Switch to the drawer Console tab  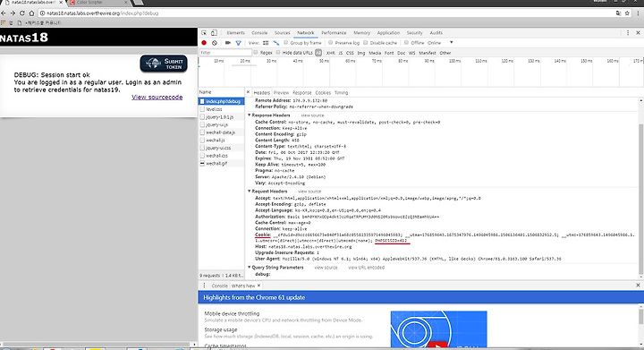click(219, 286)
